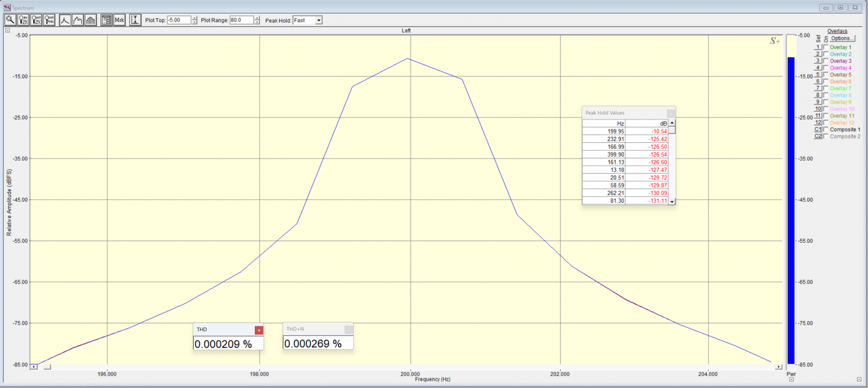The image size is (868, 388).
Task: Turn on the Overlay 5 checkbox
Action: coord(826,75)
